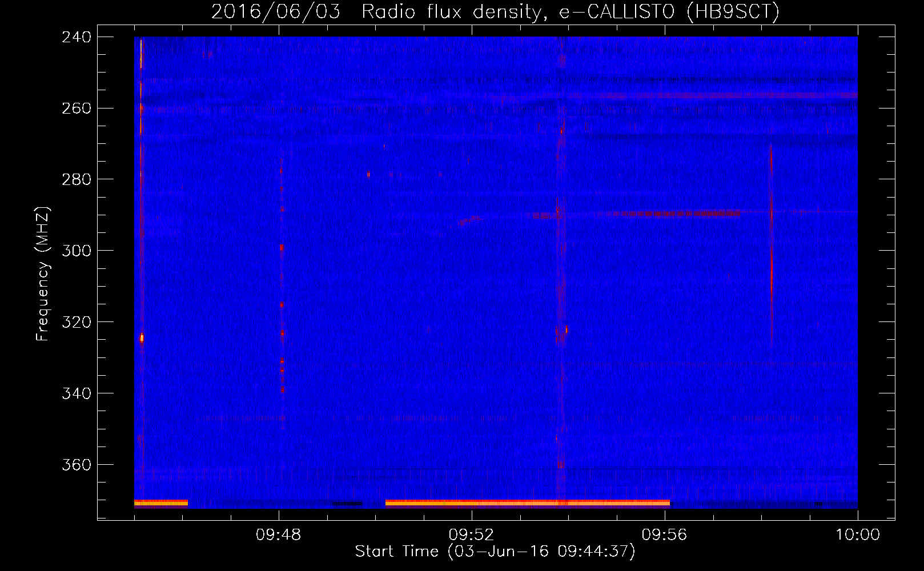Click the 260 frequency tick label

(77, 108)
